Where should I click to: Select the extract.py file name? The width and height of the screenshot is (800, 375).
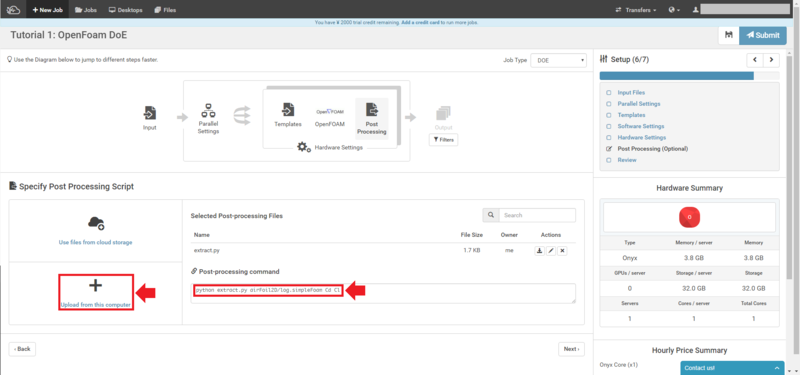point(207,251)
